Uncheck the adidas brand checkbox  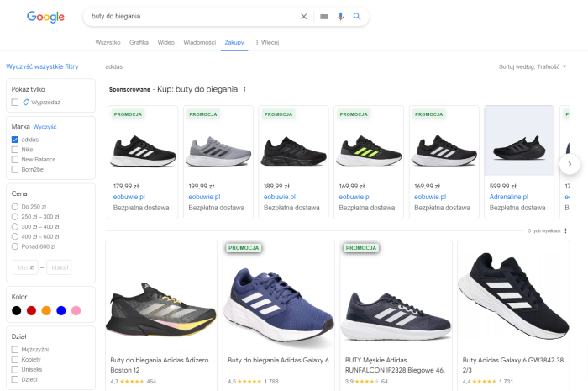pos(15,140)
